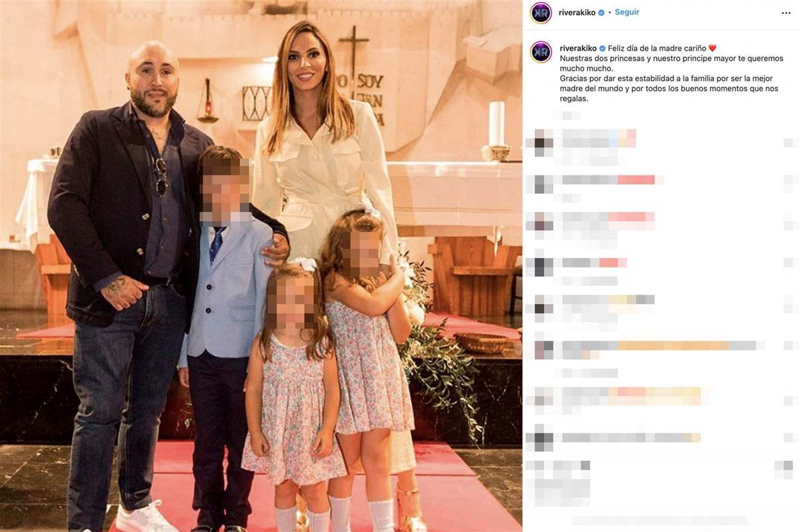This screenshot has height=532, width=800.
Task: Like the second blurred comment
Action: click(790, 180)
